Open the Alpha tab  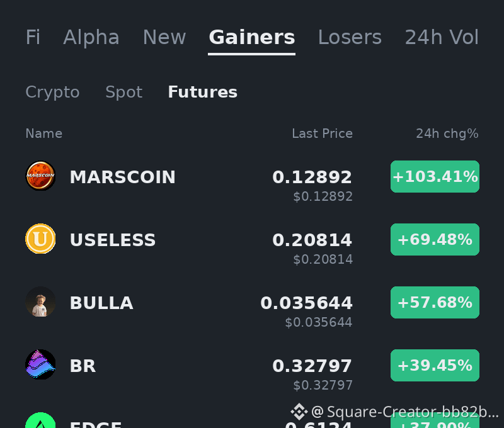point(91,37)
